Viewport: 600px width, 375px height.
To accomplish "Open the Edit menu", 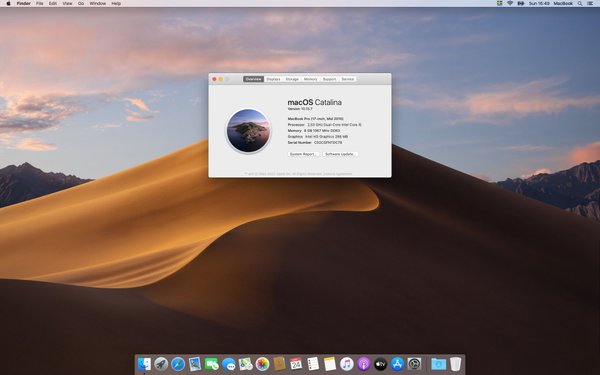I will (53, 3).
